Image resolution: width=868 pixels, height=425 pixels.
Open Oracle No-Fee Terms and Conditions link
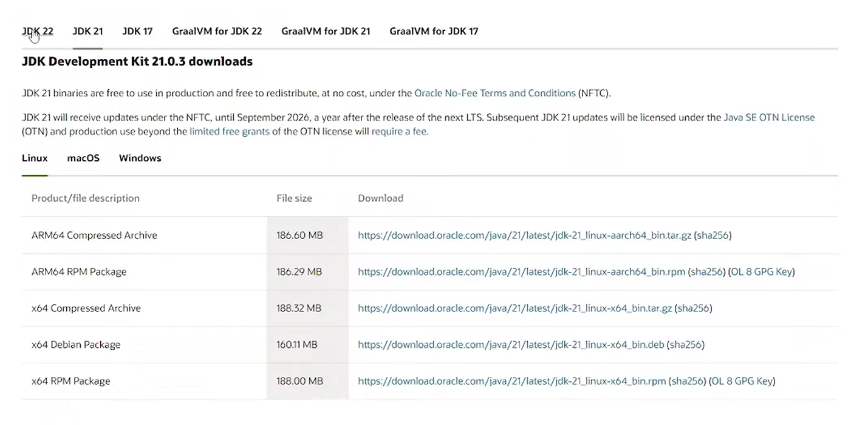(495, 93)
